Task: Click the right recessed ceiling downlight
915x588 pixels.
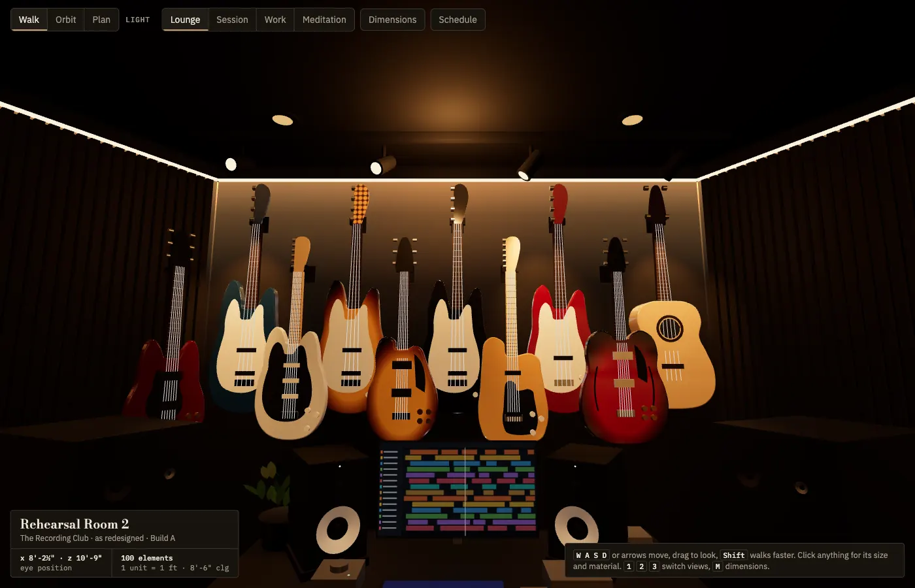Action: [632, 120]
